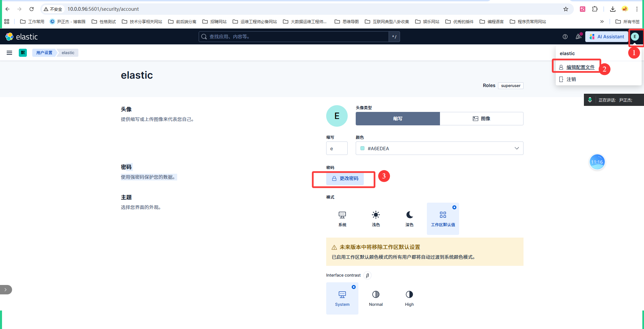The image size is (644, 329).
Task: Click the 缩写 initials text field
Action: 337,148
